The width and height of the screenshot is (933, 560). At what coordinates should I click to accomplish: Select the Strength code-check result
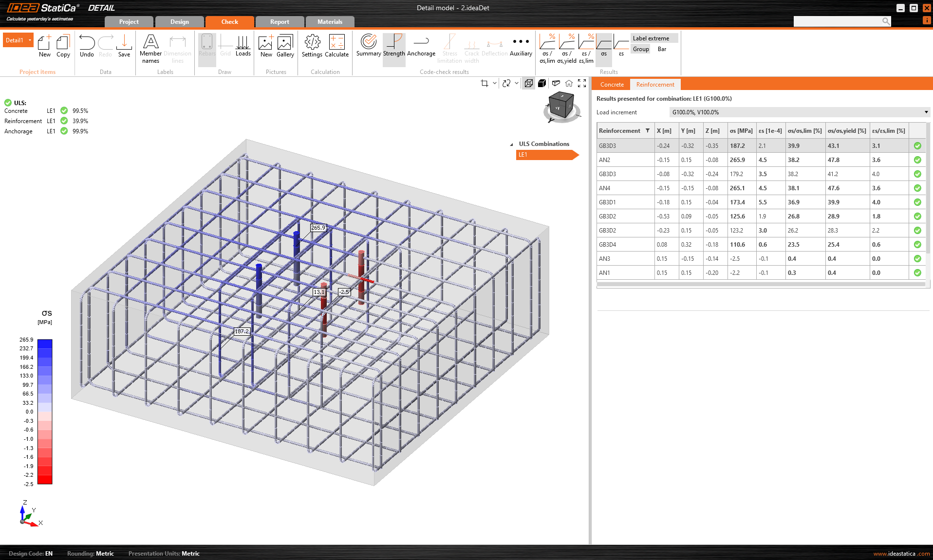(394, 46)
